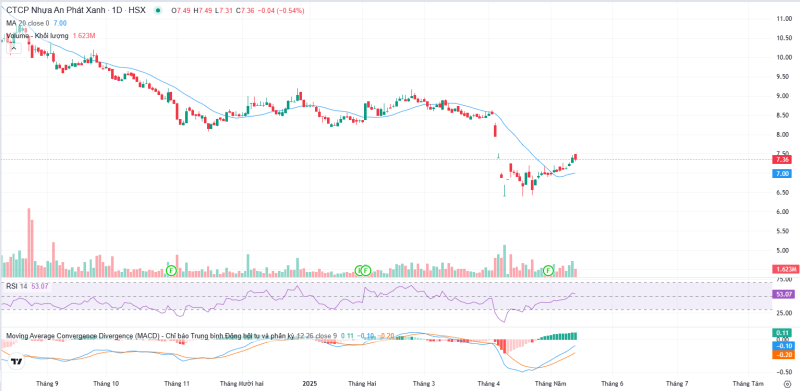Open F marker near Tháng Năm
Screen dimensions: 800x391
[549, 270]
